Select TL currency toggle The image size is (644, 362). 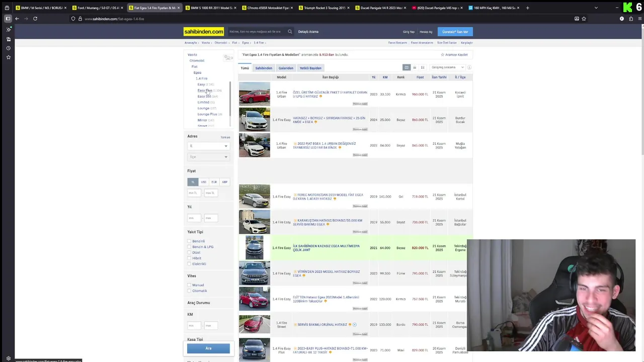(x=193, y=182)
